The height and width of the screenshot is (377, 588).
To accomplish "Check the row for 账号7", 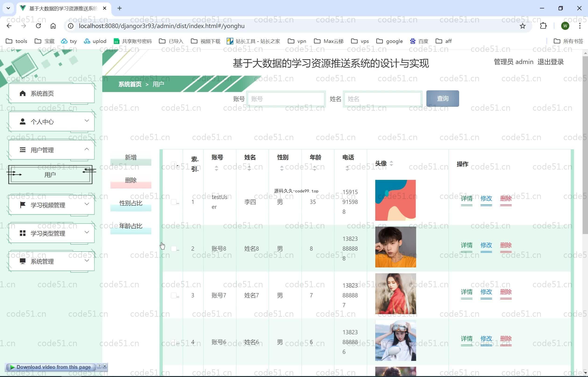I will 174,295.
